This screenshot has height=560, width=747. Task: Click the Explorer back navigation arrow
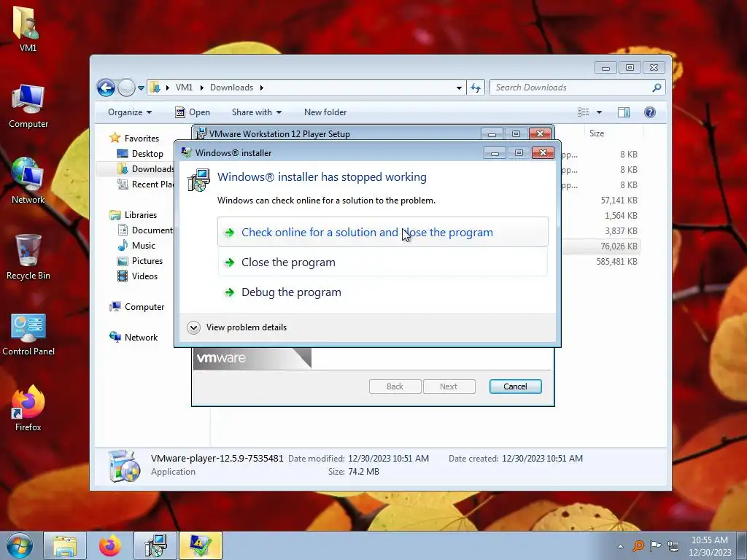[x=106, y=87]
